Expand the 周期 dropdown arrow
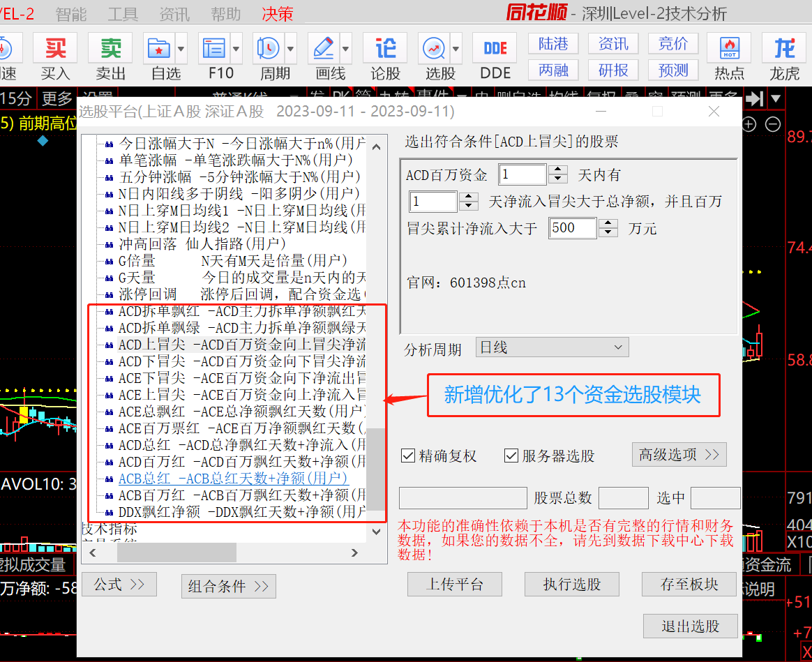This screenshot has width=812, height=662. tap(290, 49)
